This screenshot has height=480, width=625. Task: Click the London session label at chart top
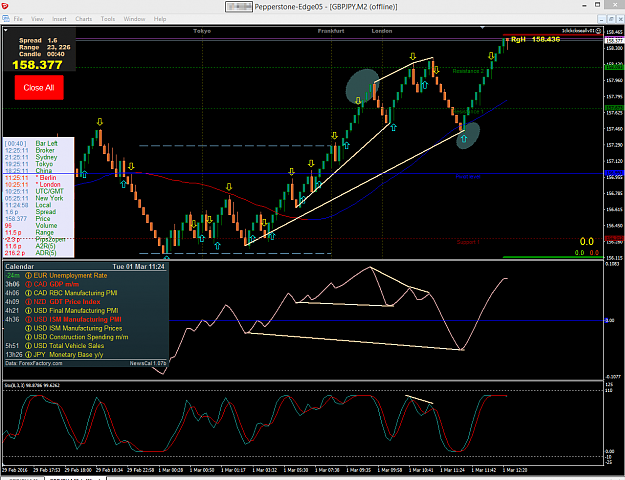coord(382,31)
